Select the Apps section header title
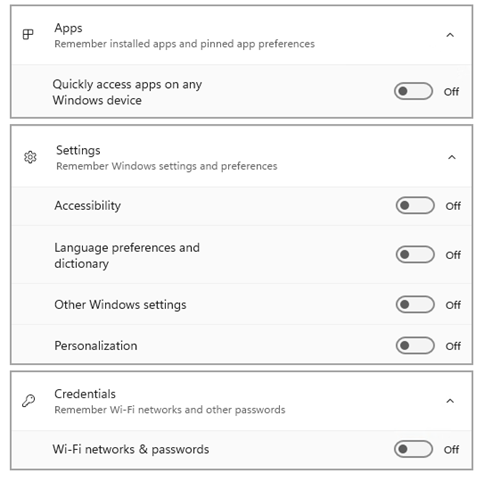This screenshot has height=482, width=484. [x=68, y=28]
